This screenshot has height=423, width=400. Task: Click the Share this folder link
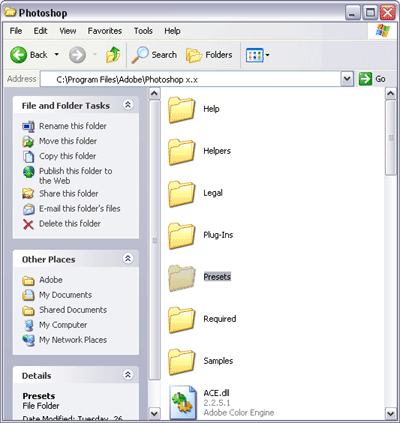point(69,194)
